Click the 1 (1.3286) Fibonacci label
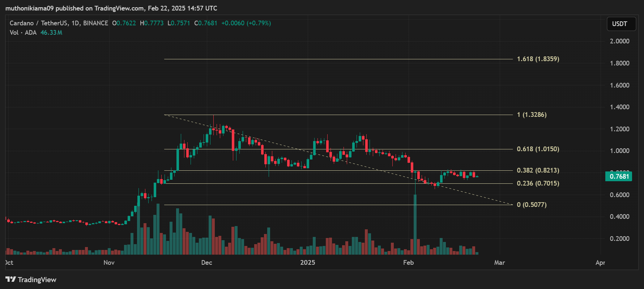Screen dimensions: 644x289 pos(532,115)
